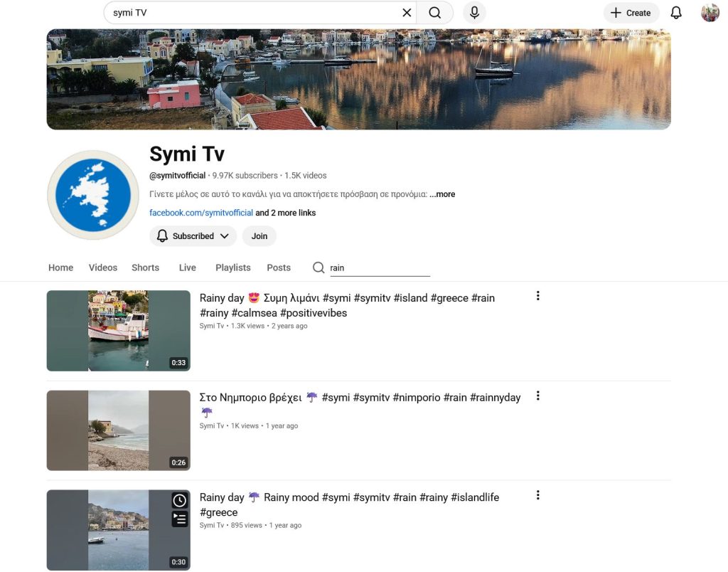Start voice search with microphone
Image resolution: width=728 pixels, height=572 pixels.
(x=474, y=13)
